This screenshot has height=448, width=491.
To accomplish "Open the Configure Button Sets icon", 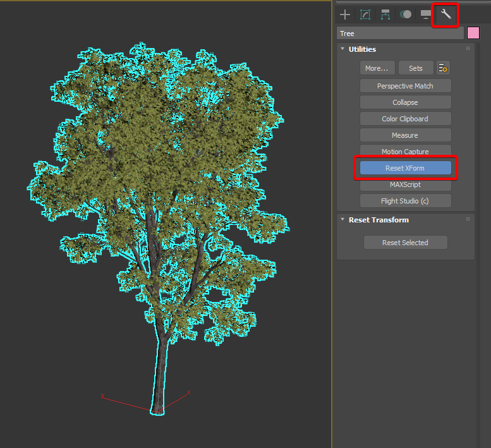I will point(443,68).
